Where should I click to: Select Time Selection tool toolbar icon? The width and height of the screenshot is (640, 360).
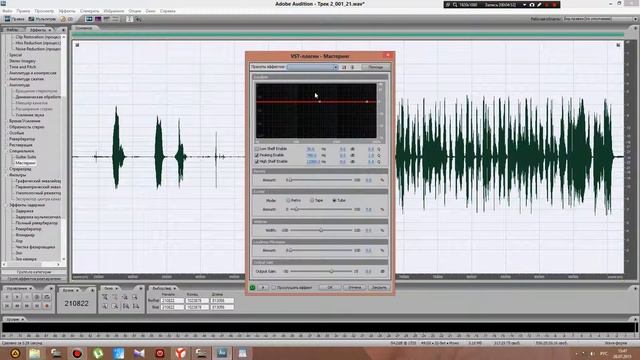pyautogui.click(x=129, y=19)
